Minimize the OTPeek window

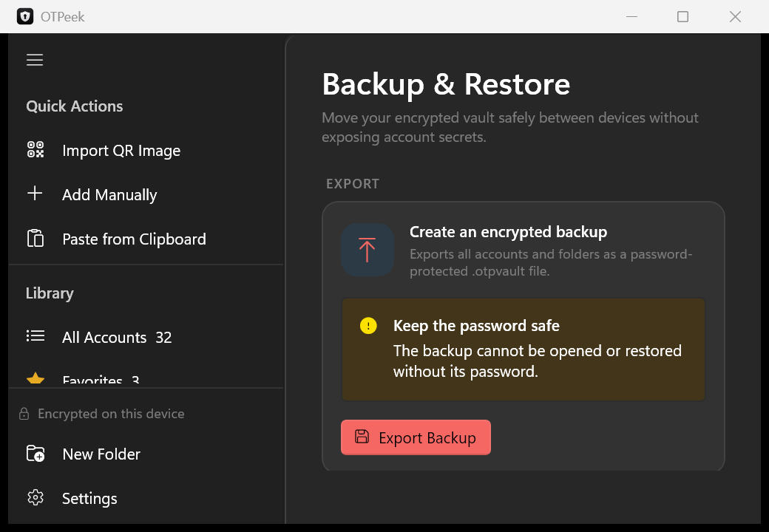coord(631,17)
